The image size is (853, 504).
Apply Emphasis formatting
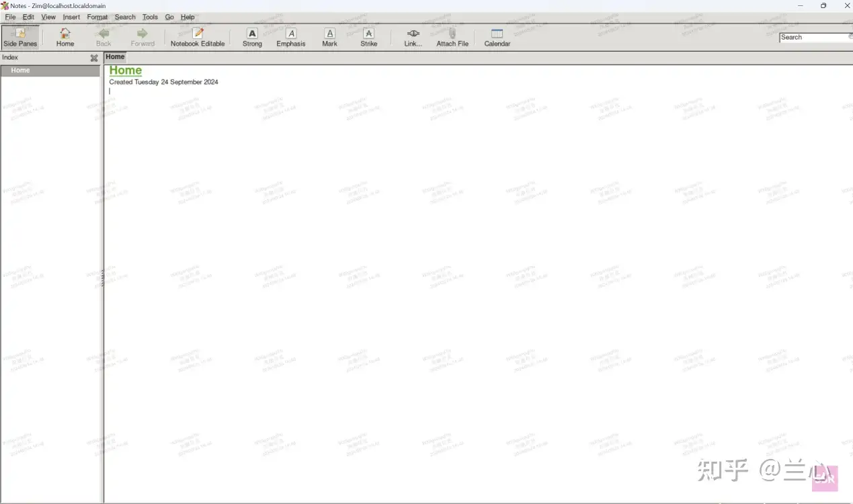pos(291,37)
